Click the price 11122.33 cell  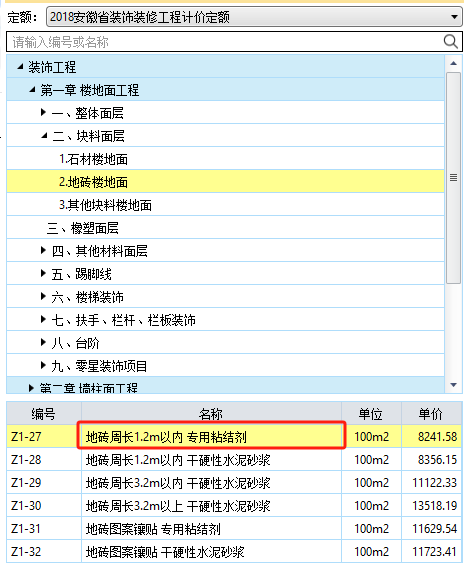coord(431,483)
